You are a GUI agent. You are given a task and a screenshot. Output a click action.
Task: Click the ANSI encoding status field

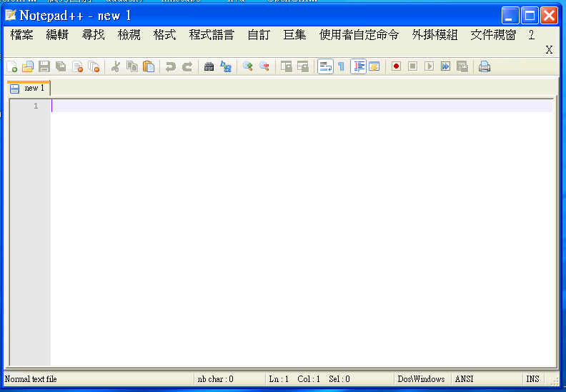click(x=464, y=379)
